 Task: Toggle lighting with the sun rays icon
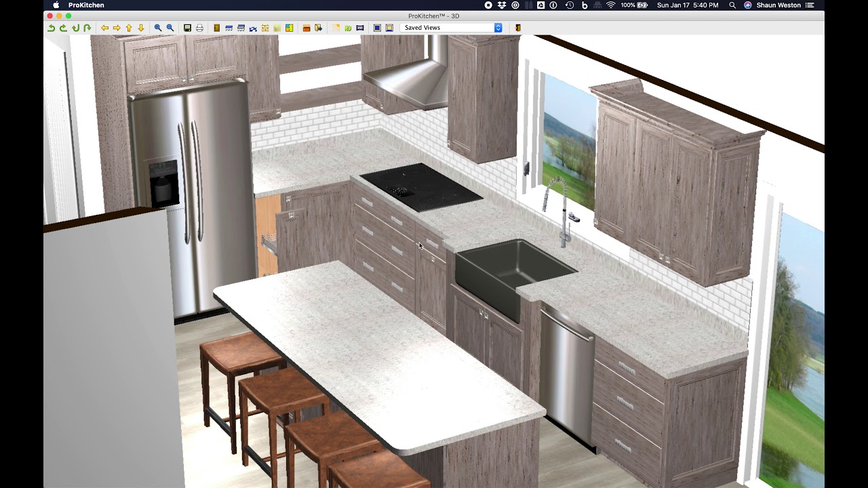[336, 28]
